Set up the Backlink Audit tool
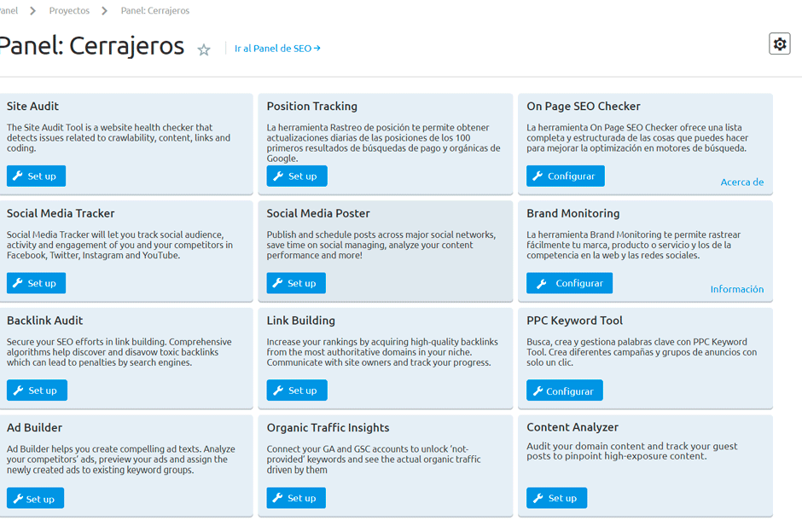This screenshot has width=802, height=532. pos(37,390)
